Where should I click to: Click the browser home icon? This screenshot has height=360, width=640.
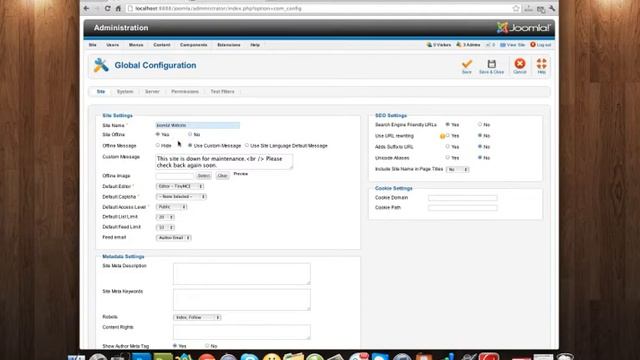click(x=118, y=8)
